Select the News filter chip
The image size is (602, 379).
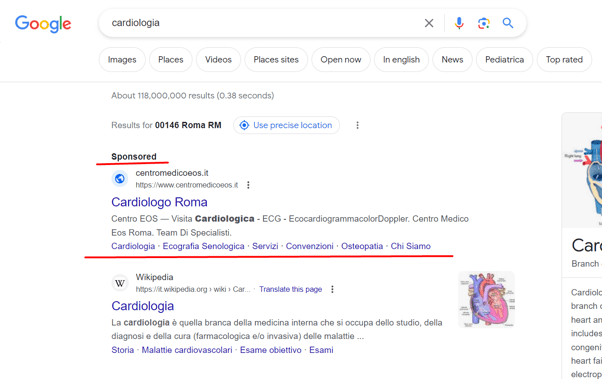(x=452, y=60)
